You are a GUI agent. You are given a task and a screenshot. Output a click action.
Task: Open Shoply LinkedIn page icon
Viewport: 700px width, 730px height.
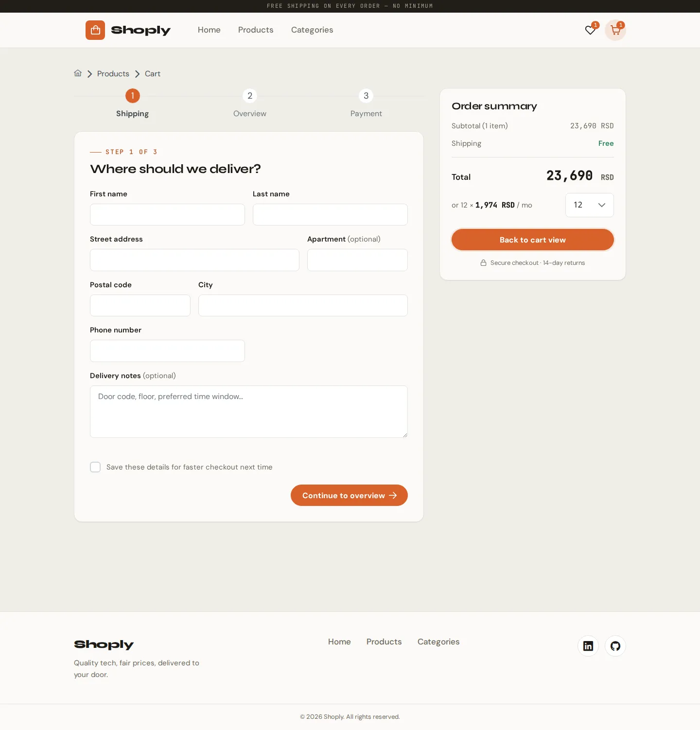[588, 646]
